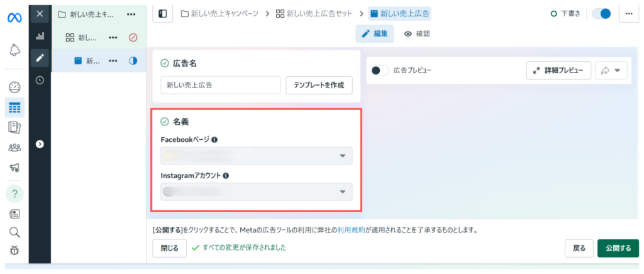The image size is (644, 274).
Task: Click the 広告名 text input field
Action: tap(220, 85)
